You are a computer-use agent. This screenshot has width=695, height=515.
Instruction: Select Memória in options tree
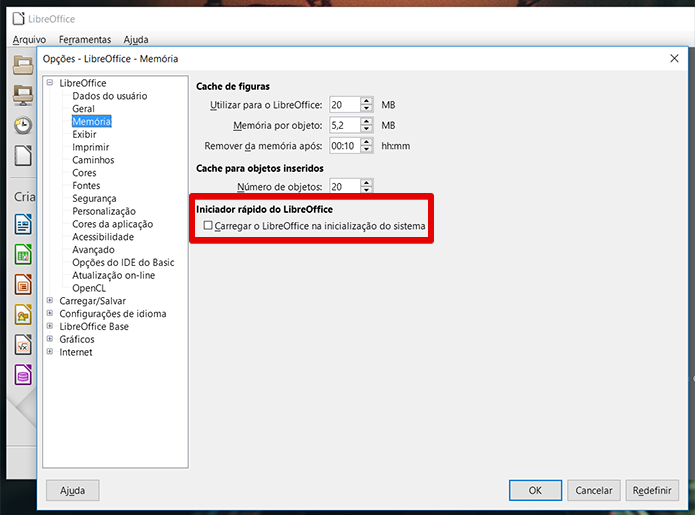[91, 121]
